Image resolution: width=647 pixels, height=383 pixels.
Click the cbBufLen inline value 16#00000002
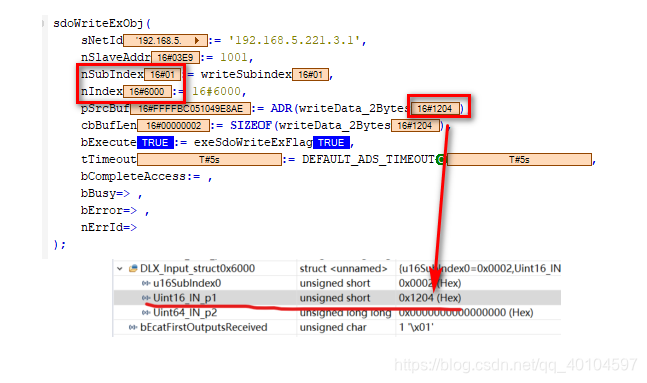tap(173, 125)
